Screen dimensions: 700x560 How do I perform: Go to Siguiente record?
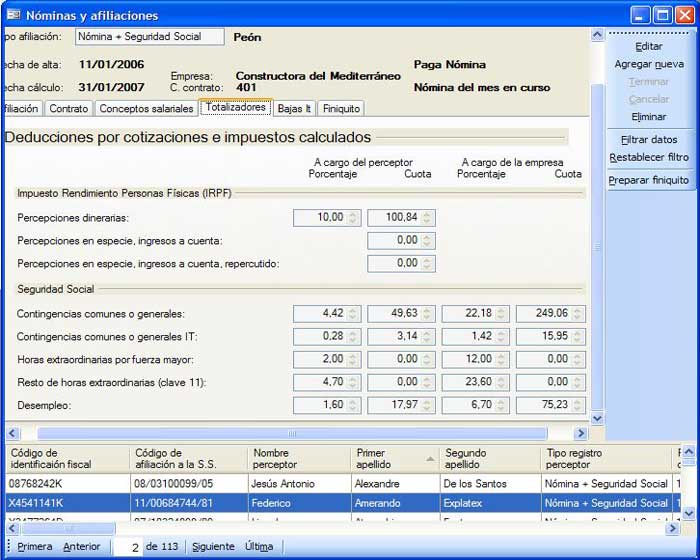(212, 547)
